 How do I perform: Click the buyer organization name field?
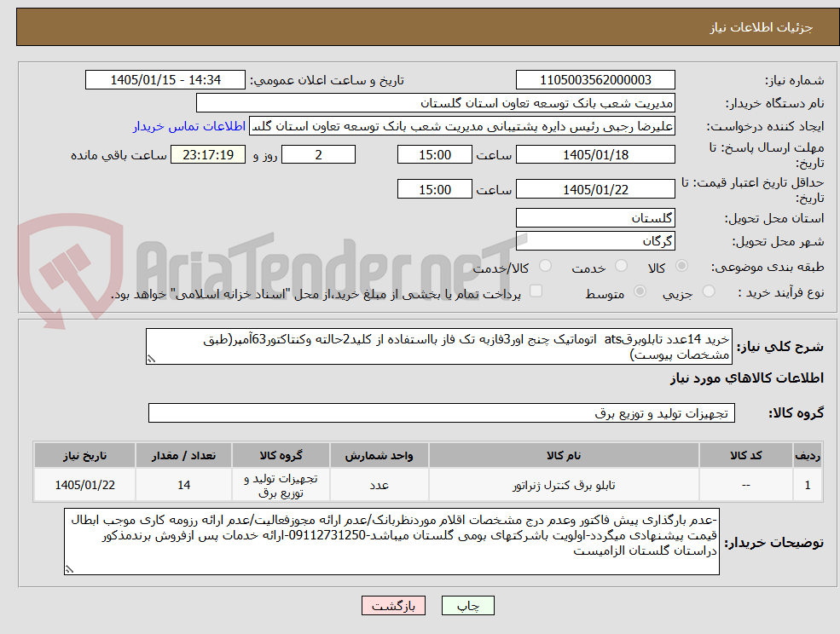[x=436, y=103]
